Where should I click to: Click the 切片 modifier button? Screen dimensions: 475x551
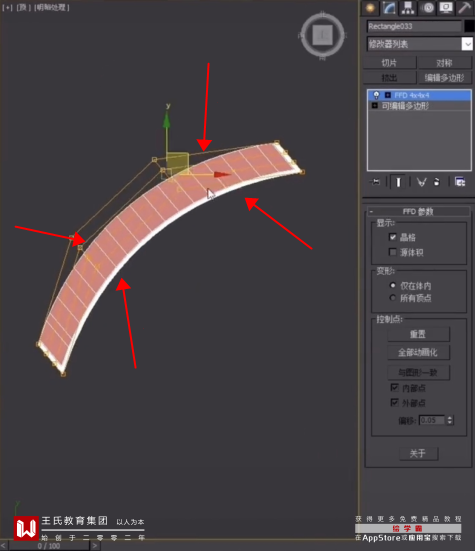point(389,63)
